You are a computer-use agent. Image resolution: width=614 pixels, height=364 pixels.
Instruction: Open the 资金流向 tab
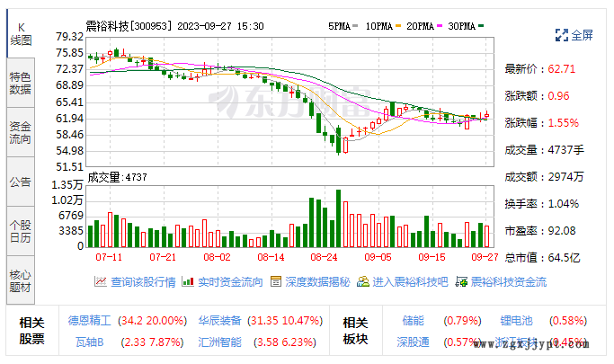tap(21, 132)
